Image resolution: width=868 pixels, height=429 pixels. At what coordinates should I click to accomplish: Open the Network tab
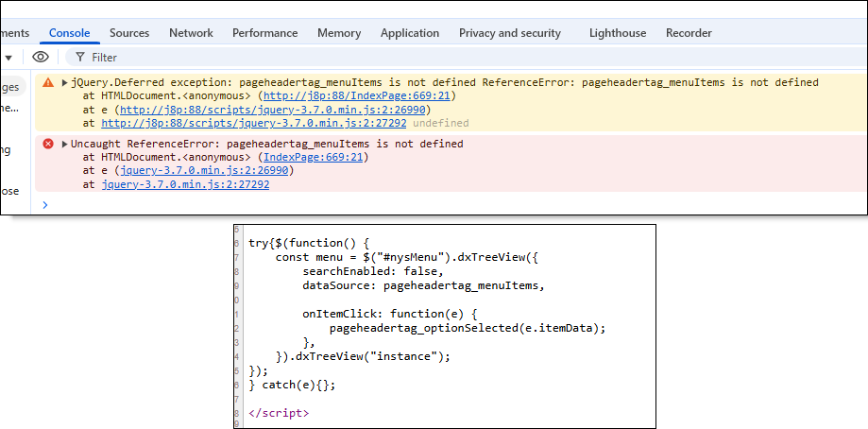(191, 33)
